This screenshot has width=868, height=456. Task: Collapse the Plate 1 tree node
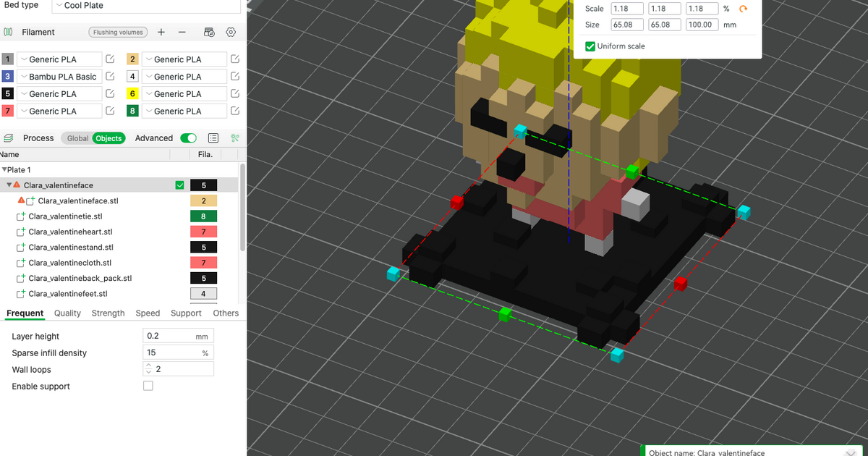[x=4, y=170]
